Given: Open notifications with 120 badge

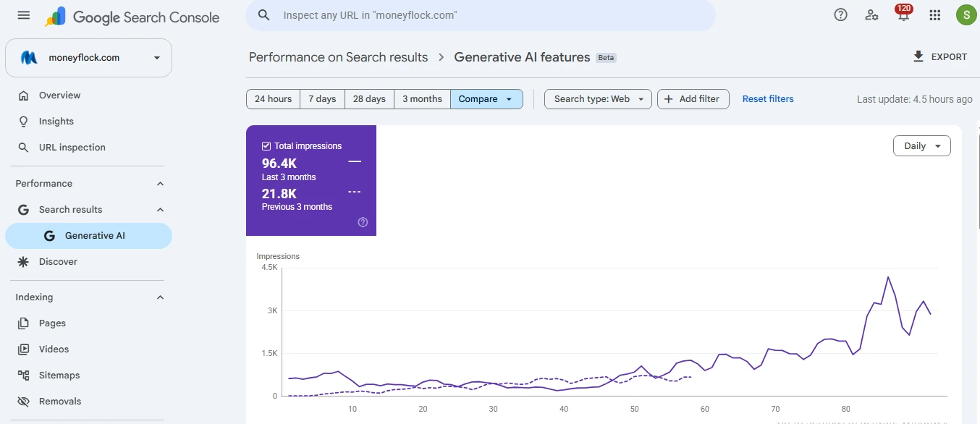Looking at the screenshot, I should 903,14.
